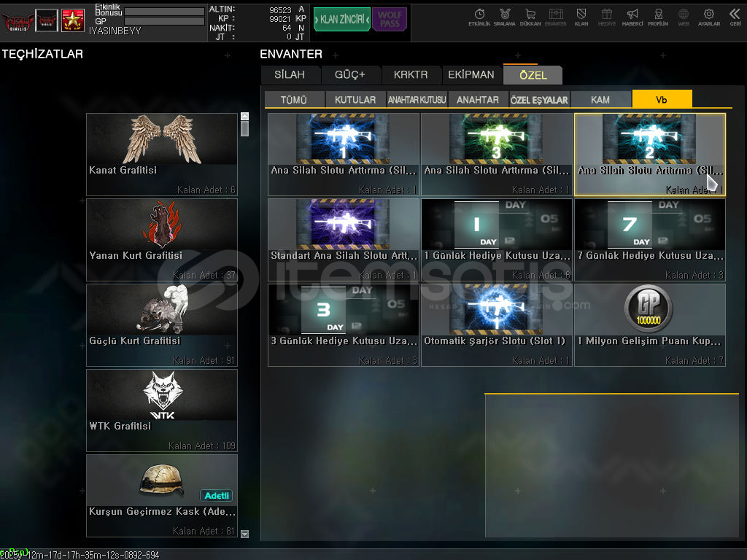Click the ENVANTER heading
Screen dimensions: 747x560
coord(291,54)
